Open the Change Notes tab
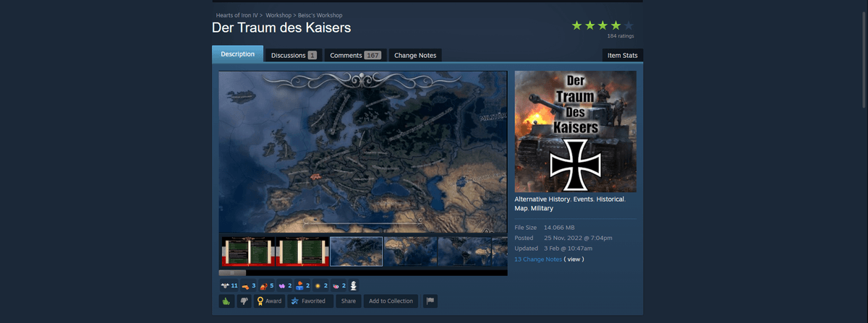 (x=414, y=56)
